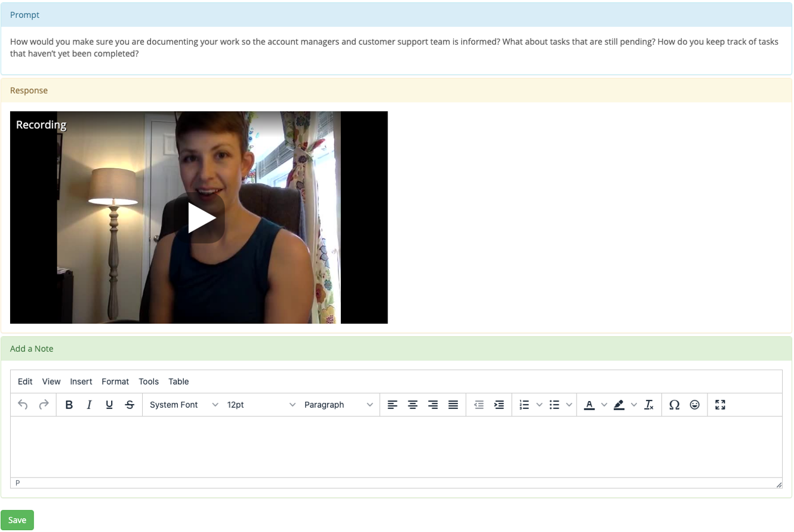
Task: Click the P element path in statusbar
Action: click(17, 483)
